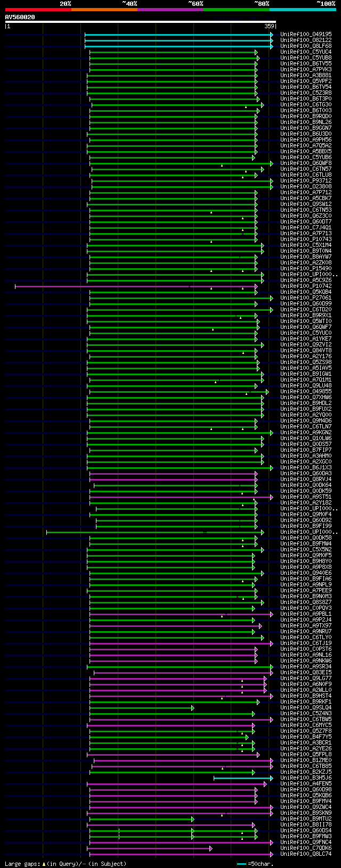Screen dimensions: 341x868
Task: Select the UniRef100_B9MTU2 label
Action: click(306, 819)
